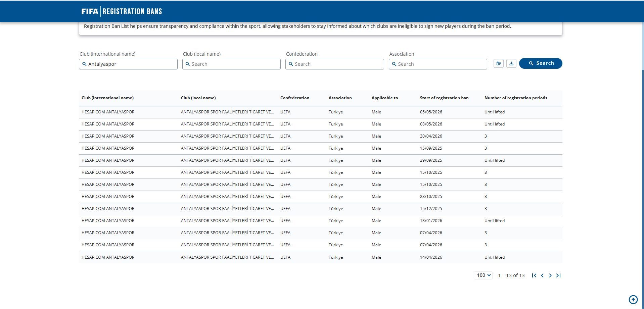
Task: Click the clear filters icon beside the download icon
Action: (x=499, y=63)
